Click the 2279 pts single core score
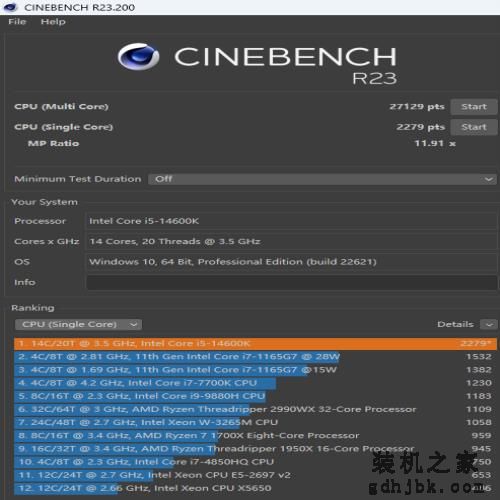This screenshot has width=500, height=500. 421,127
